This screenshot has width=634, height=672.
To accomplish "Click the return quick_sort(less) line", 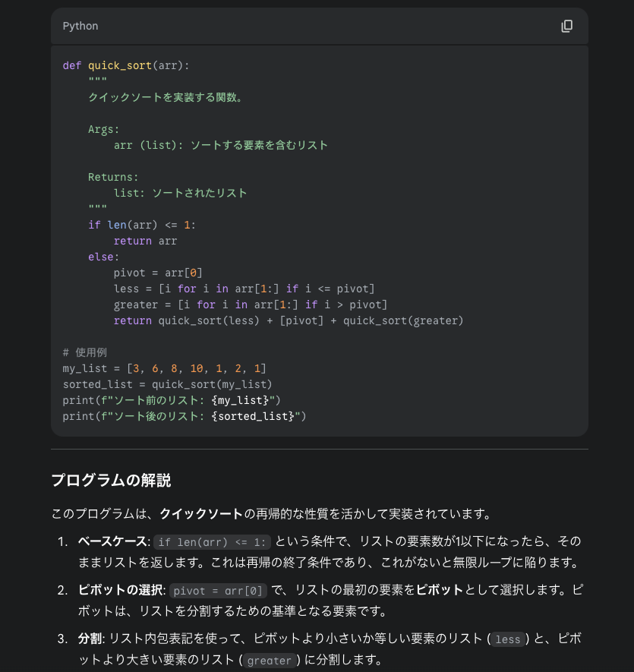I will tap(289, 320).
